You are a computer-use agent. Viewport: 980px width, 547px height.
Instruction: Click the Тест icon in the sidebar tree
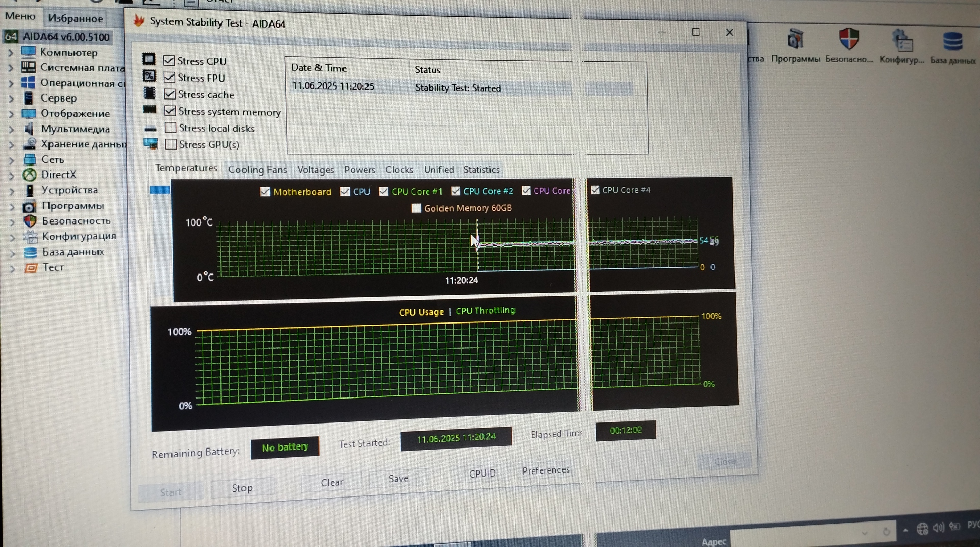(31, 268)
